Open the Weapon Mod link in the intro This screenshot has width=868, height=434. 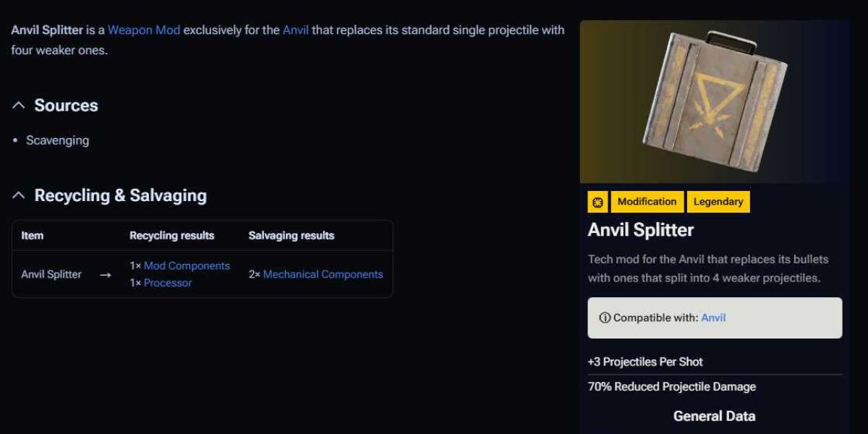(x=144, y=30)
